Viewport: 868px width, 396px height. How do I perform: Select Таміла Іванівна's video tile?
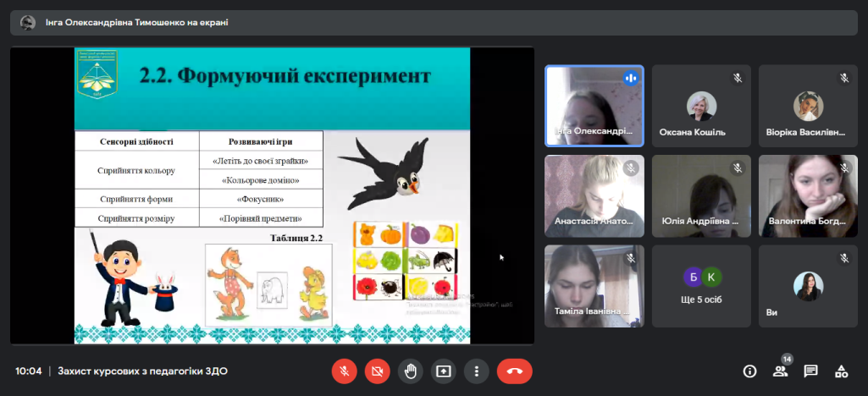tap(594, 286)
